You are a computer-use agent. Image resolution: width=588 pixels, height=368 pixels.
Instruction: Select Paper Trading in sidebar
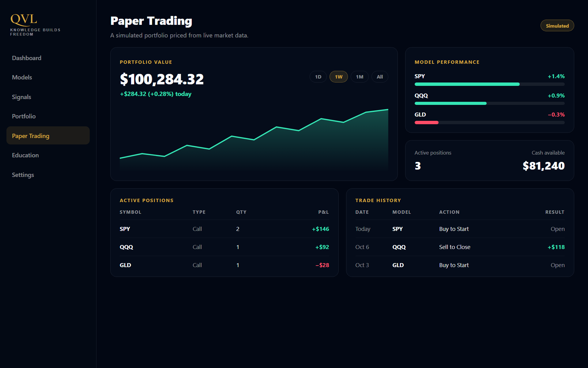click(x=48, y=136)
